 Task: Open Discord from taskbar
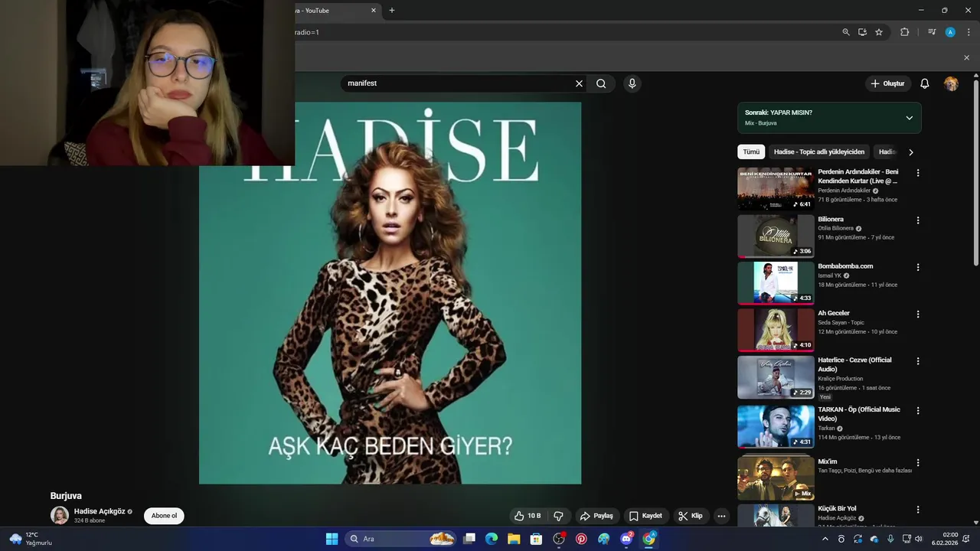(x=626, y=539)
